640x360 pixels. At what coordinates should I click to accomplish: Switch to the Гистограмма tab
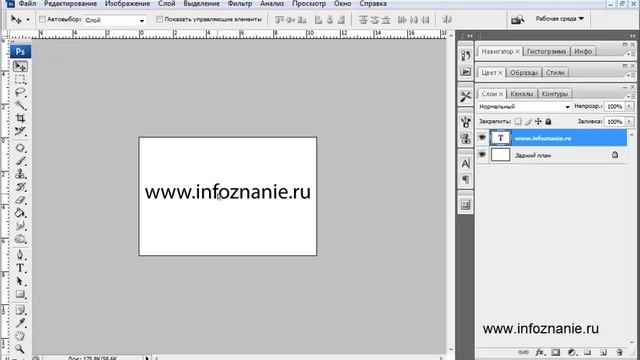(x=546, y=51)
